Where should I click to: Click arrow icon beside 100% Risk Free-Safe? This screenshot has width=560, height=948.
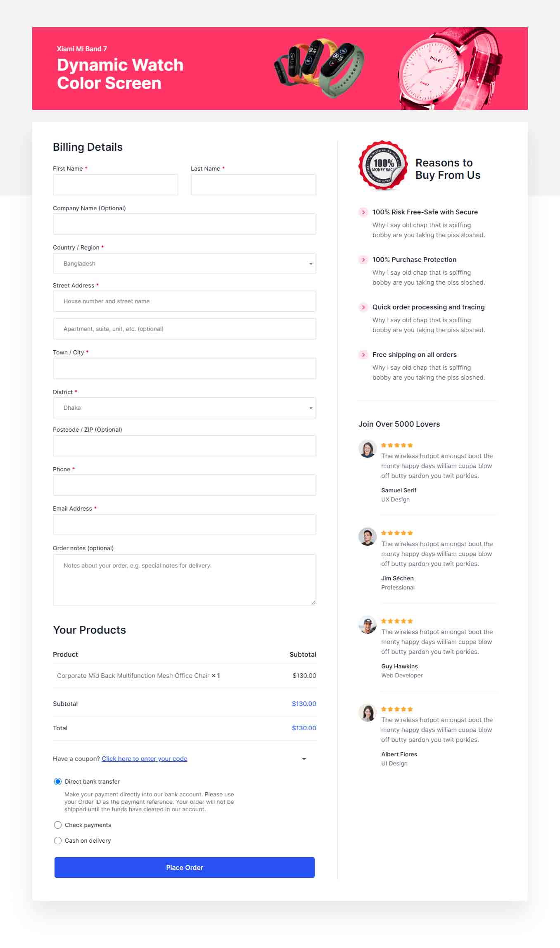(x=363, y=212)
